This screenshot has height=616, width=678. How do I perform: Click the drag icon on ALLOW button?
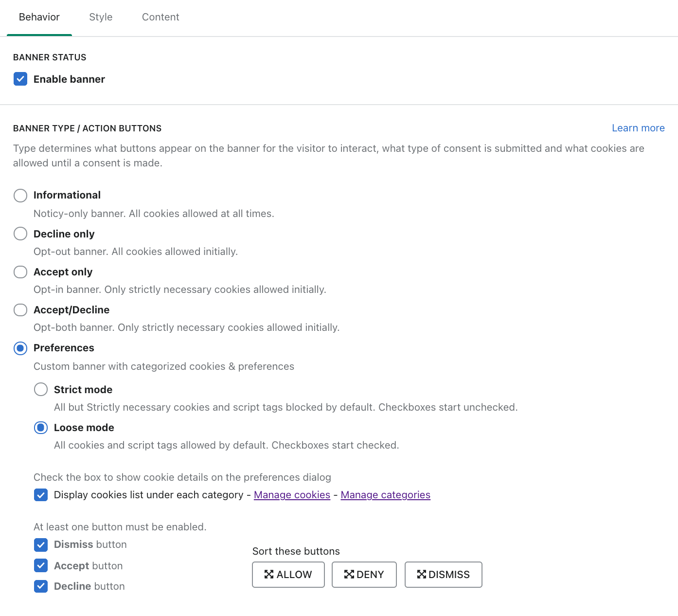tap(269, 575)
